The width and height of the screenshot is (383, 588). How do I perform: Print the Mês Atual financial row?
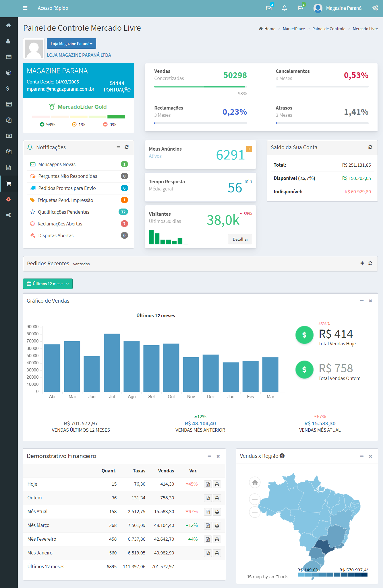coord(217,512)
